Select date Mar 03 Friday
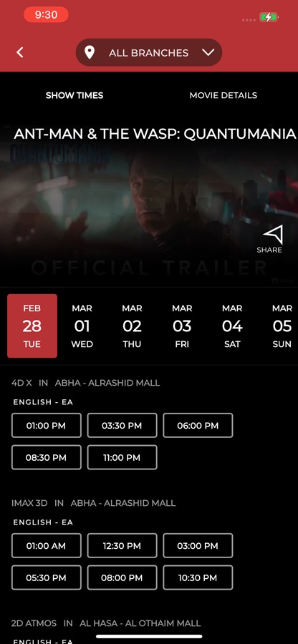The image size is (298, 644). [182, 326]
